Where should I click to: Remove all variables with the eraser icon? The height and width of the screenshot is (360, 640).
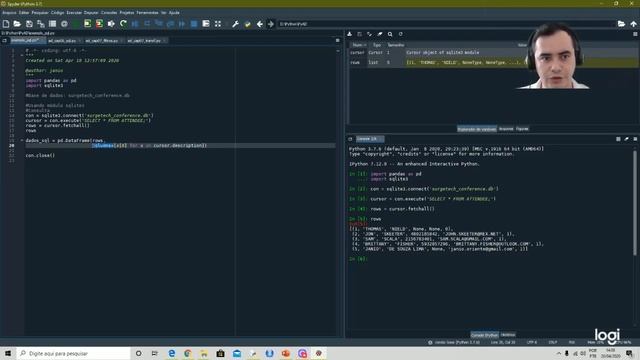380,34
